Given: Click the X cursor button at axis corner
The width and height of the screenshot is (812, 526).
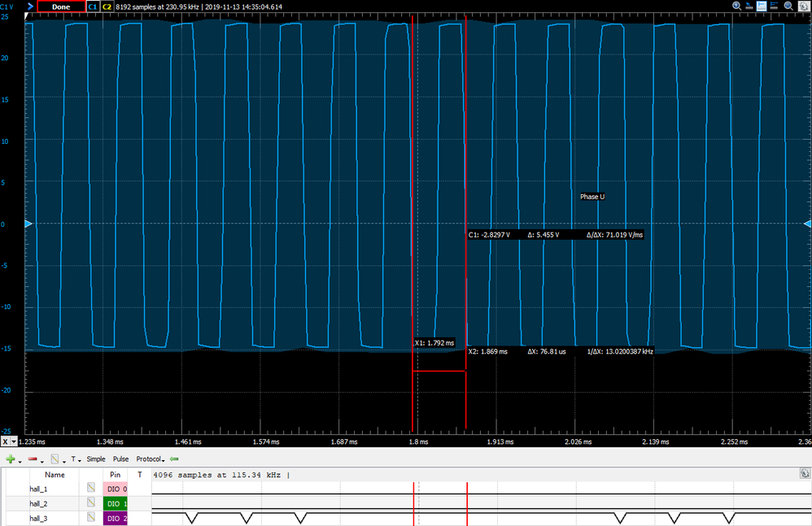Looking at the screenshot, I should point(5,441).
